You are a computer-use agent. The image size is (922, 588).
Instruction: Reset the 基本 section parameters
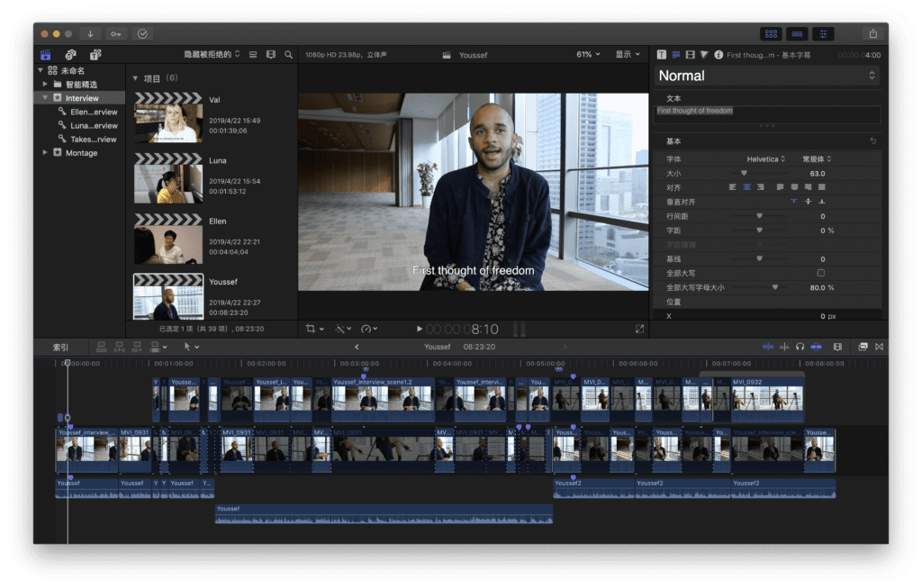872,141
